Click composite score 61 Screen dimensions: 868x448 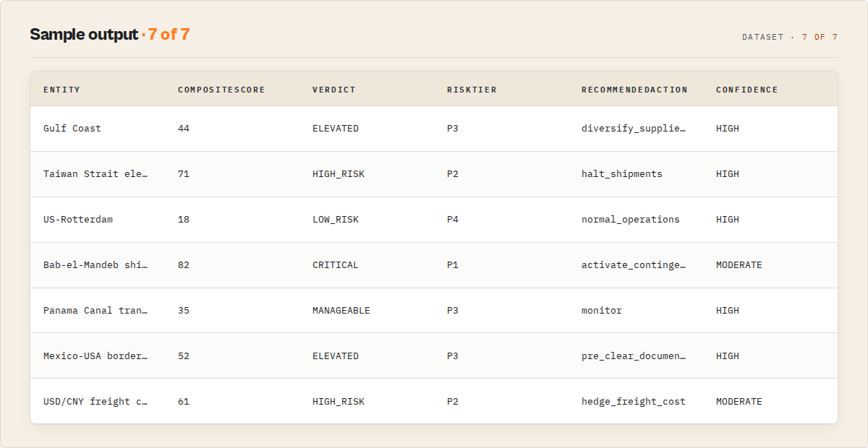[184, 402]
